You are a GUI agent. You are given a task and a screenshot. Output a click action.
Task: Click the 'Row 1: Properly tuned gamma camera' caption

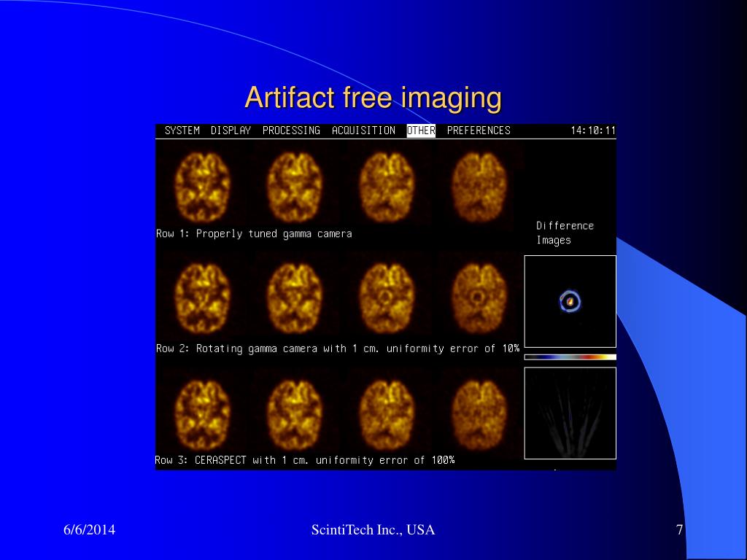[255, 234]
